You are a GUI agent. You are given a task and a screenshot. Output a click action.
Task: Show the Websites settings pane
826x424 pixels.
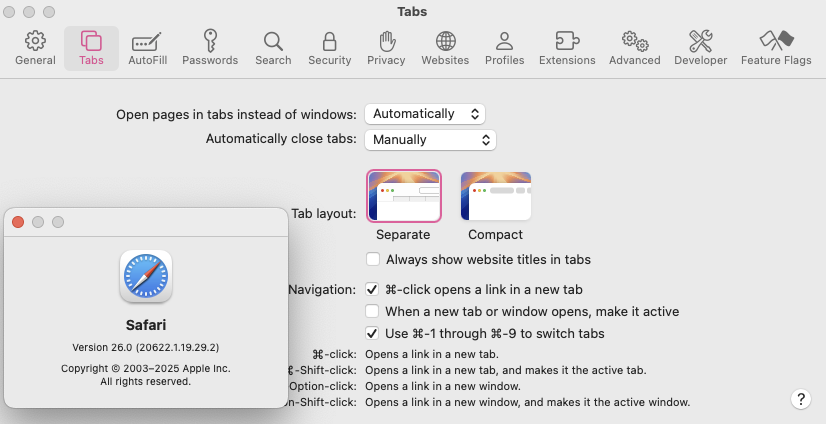pyautogui.click(x=445, y=48)
